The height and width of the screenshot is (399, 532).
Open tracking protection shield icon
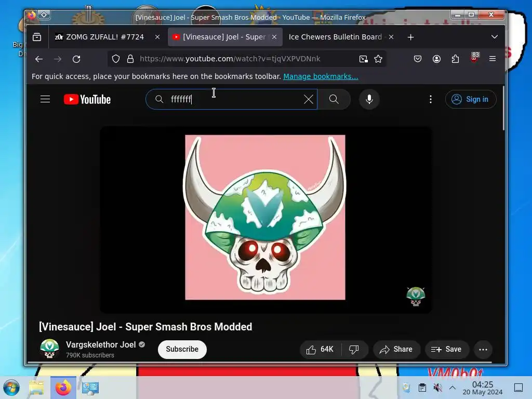[116, 59]
